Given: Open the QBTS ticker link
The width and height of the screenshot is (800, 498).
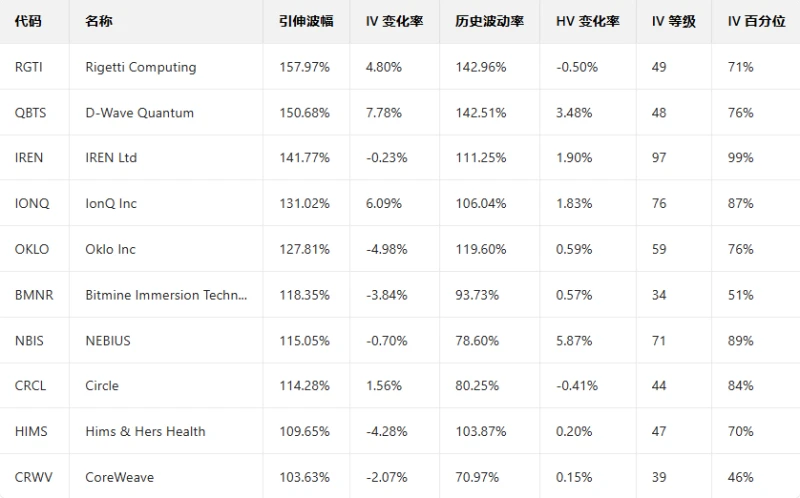Looking at the screenshot, I should coord(31,113).
